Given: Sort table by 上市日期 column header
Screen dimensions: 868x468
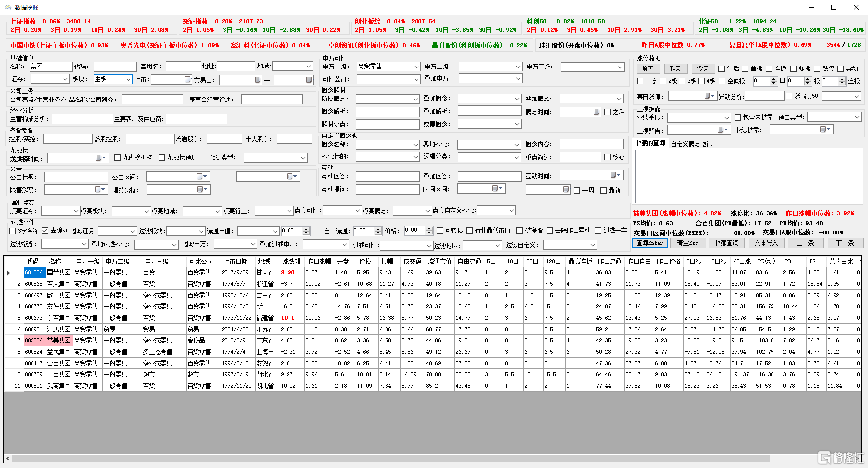Looking at the screenshot, I should point(235,261).
